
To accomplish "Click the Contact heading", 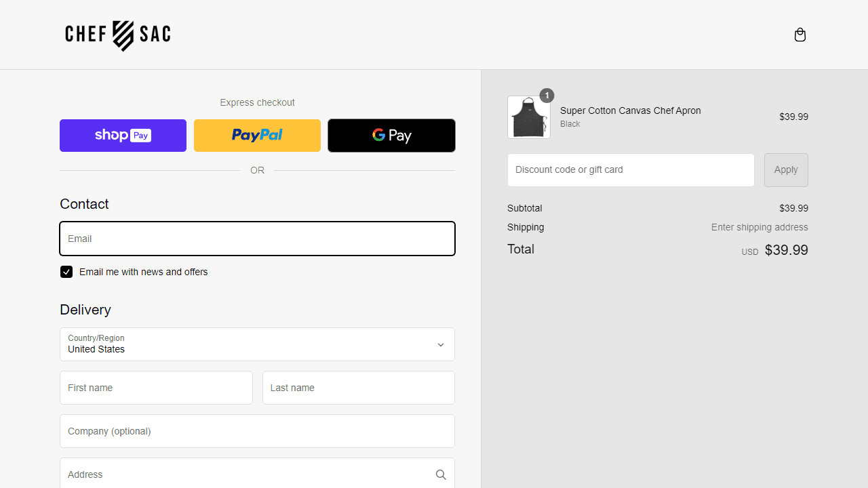I will [x=84, y=204].
